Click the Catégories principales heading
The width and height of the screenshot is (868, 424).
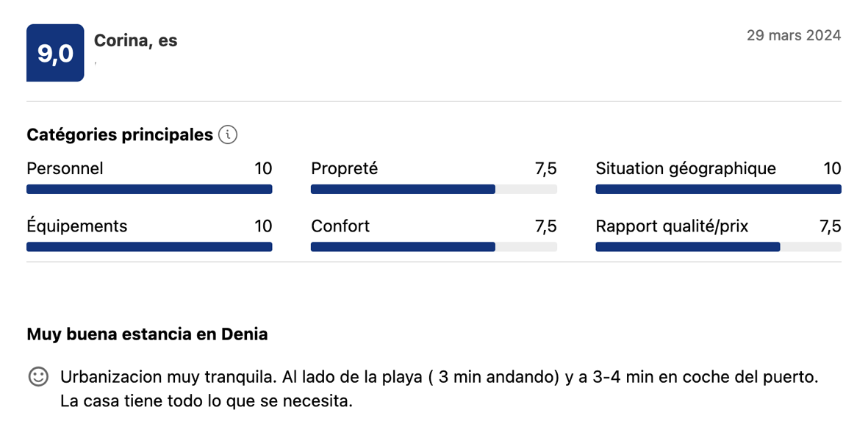[120, 135]
